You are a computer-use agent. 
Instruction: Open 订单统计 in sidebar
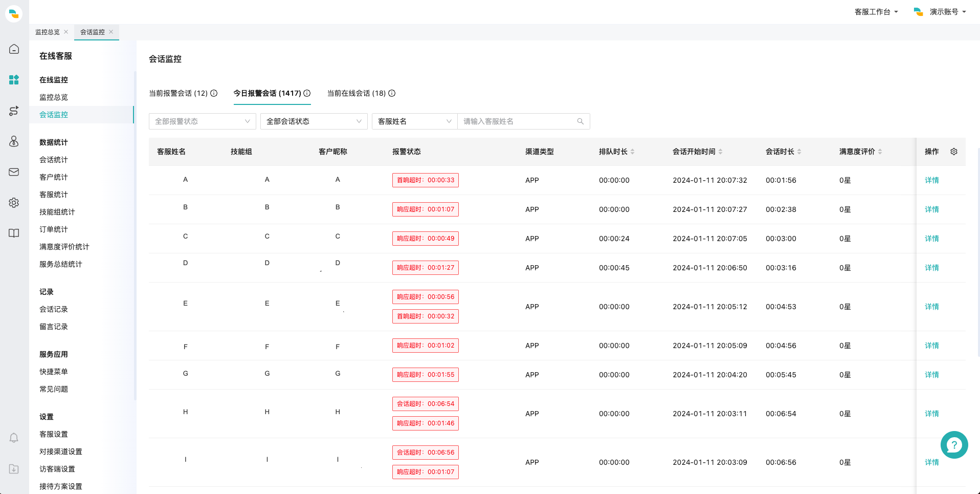pos(54,229)
